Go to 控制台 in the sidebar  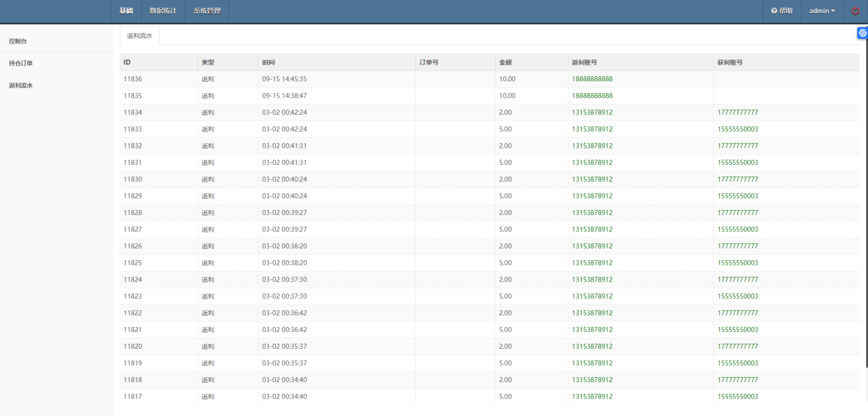pos(18,41)
